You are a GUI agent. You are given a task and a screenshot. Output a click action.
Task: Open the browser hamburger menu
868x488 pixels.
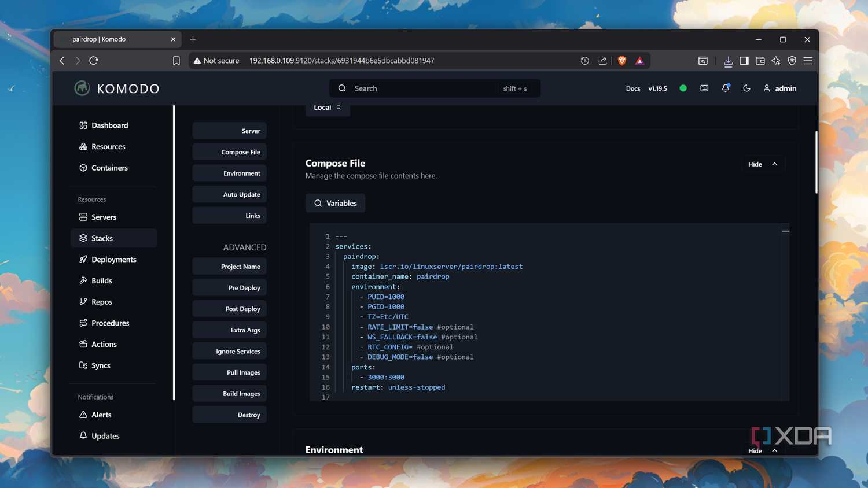click(808, 61)
